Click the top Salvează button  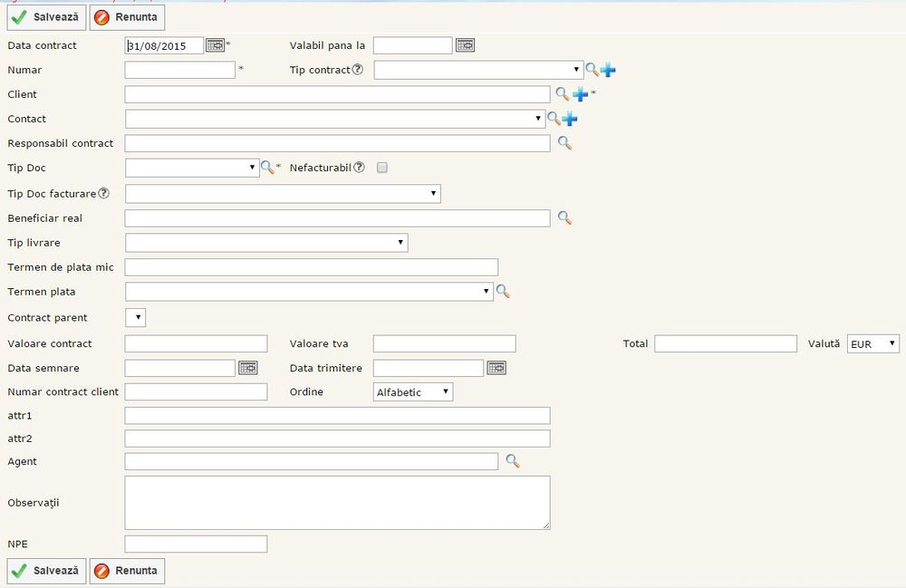tap(47, 17)
